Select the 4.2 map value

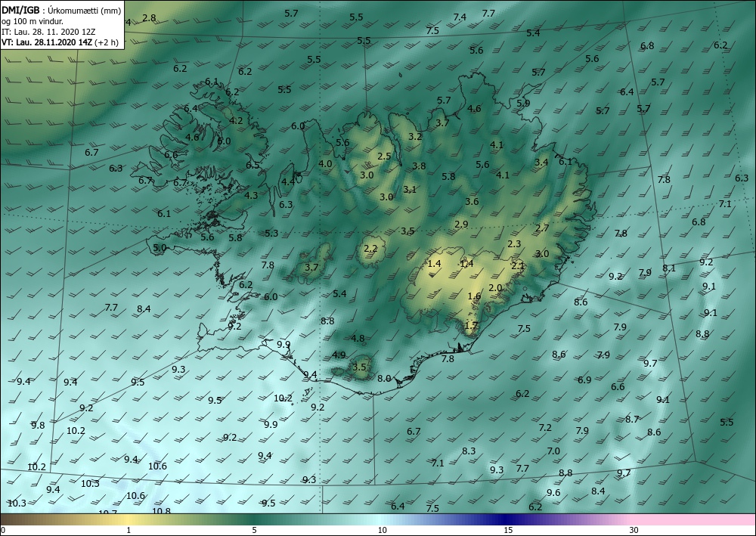coord(236,120)
